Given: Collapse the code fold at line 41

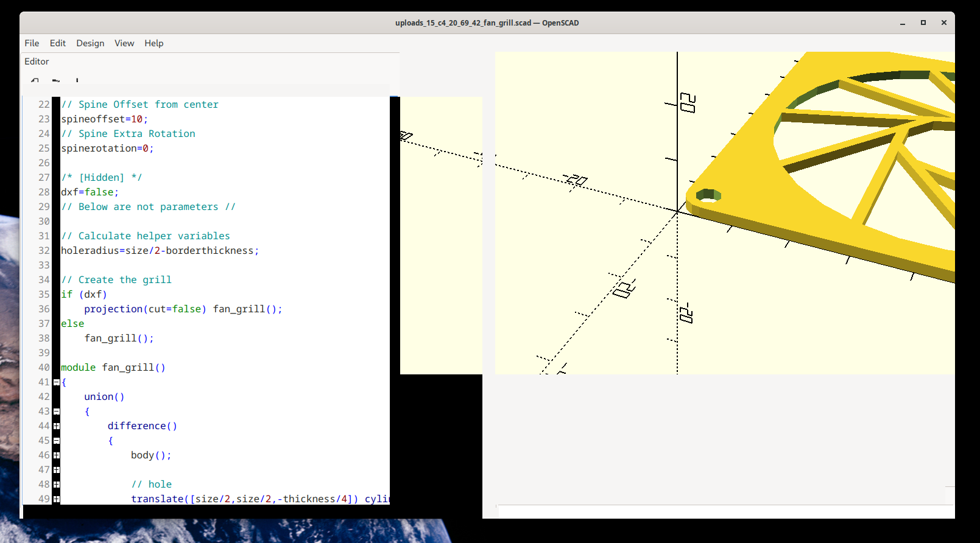Looking at the screenshot, I should [x=57, y=382].
